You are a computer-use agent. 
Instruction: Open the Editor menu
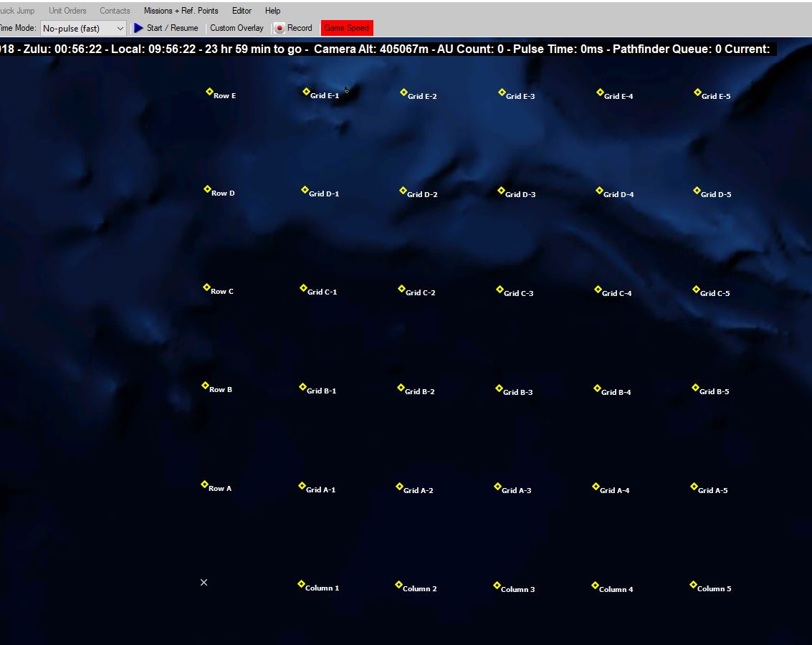[242, 10]
